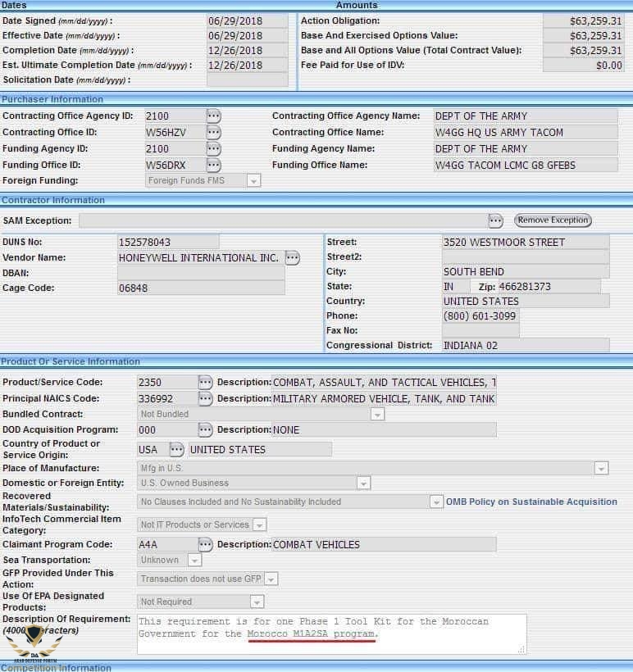The width and height of the screenshot is (633, 672).
Task: Open Funding Office ID lookup button
Action: tap(213, 165)
